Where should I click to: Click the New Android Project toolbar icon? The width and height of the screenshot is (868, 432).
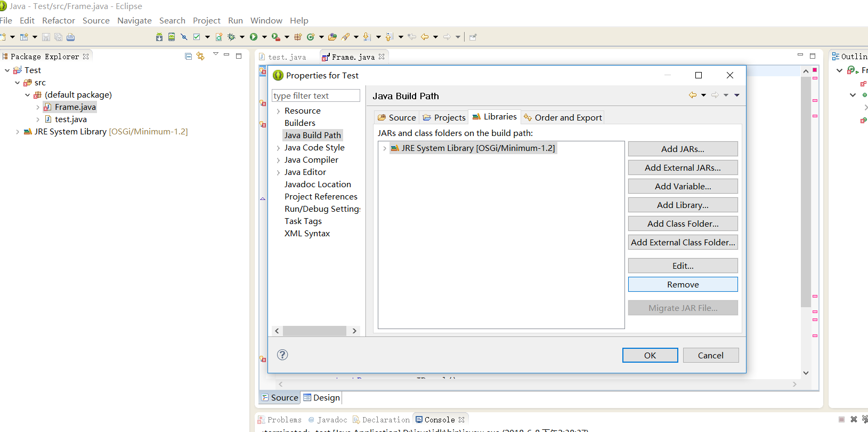[x=219, y=37]
